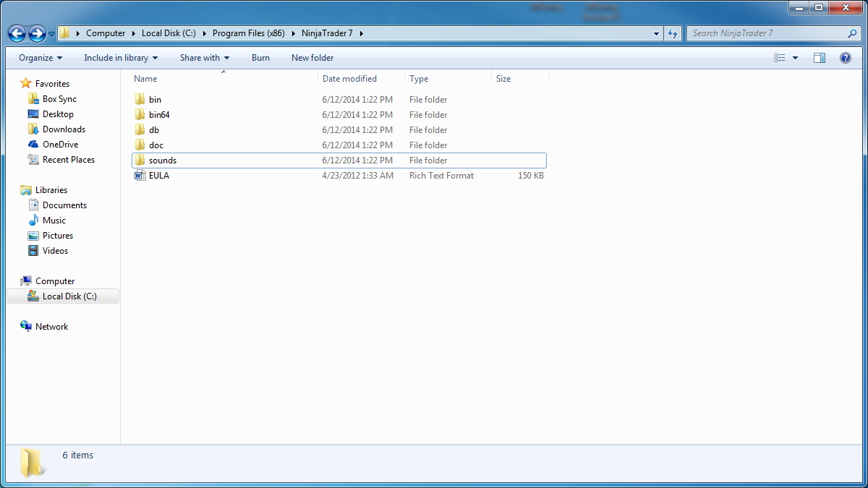This screenshot has width=868, height=488.
Task: Click the Network tree item label
Action: (x=51, y=327)
